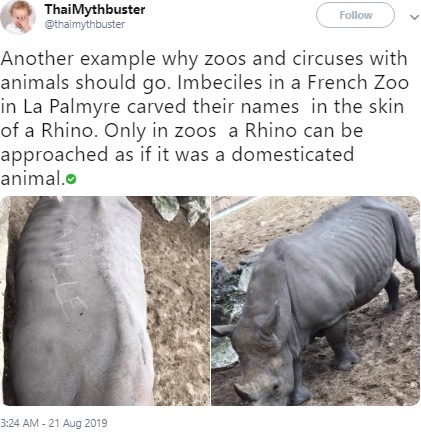
Task: Click the word "circuses" in tweet text
Action: click(328, 59)
